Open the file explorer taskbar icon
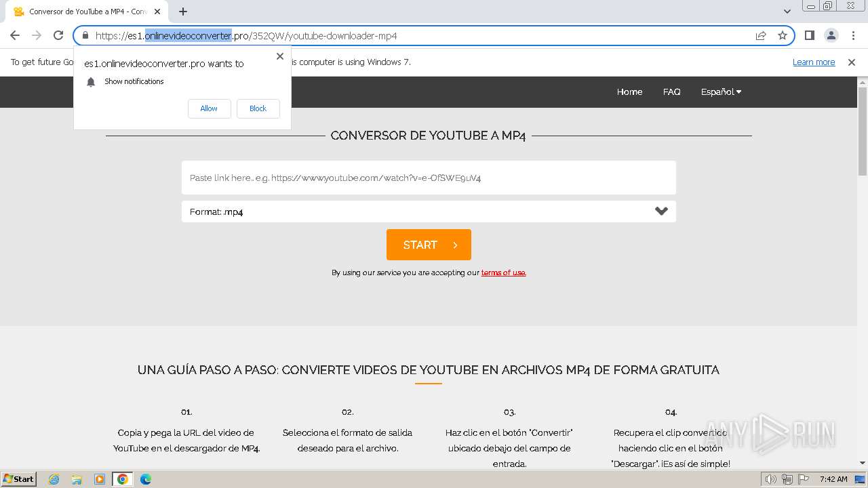 click(77, 479)
